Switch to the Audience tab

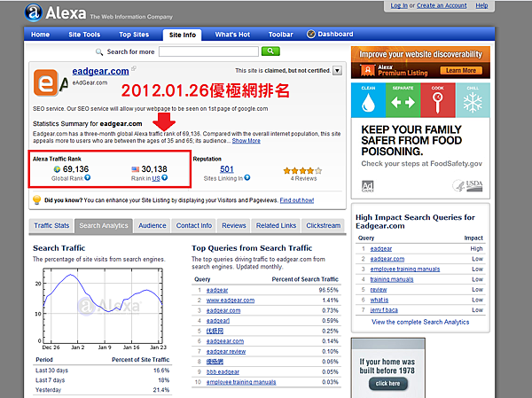tap(152, 226)
